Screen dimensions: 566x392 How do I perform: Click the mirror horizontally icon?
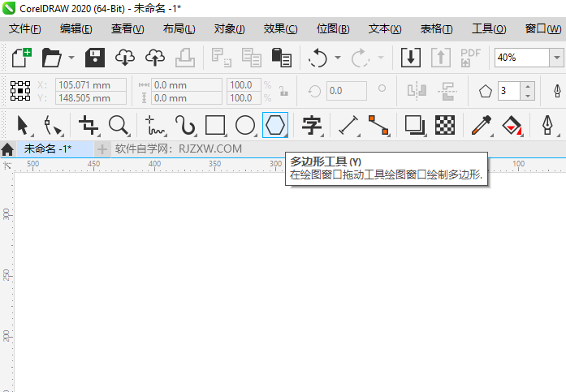(417, 91)
